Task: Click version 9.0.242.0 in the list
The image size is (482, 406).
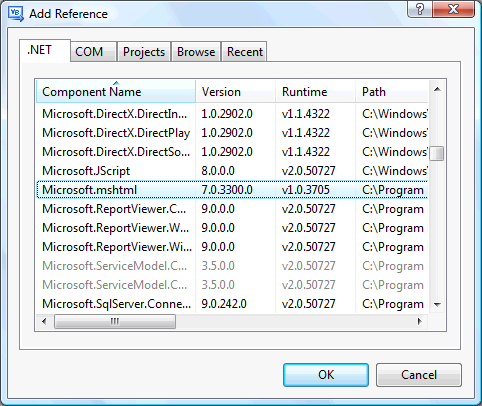Action: click(x=224, y=304)
